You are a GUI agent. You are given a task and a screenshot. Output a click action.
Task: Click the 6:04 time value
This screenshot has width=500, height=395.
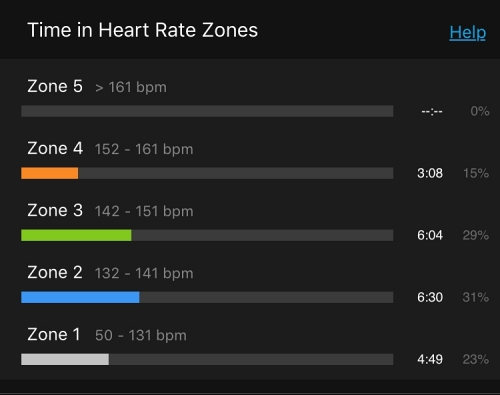click(430, 235)
